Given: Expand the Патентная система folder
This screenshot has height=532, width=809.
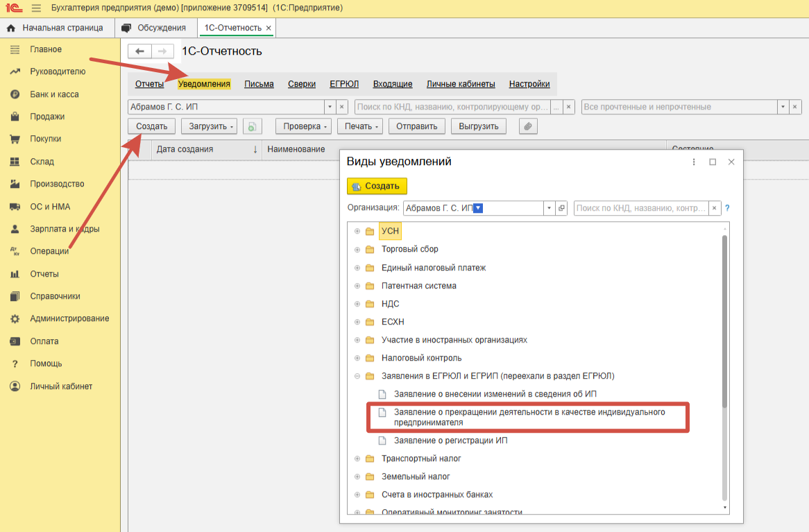Looking at the screenshot, I should pyautogui.click(x=357, y=286).
